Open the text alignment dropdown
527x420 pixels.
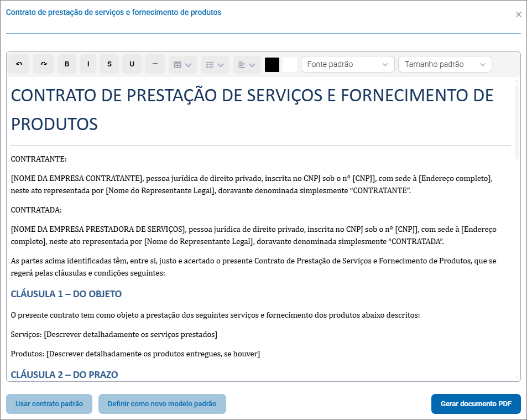(247, 65)
